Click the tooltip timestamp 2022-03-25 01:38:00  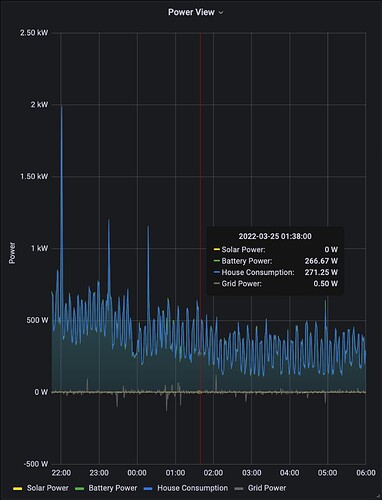[x=275, y=236]
